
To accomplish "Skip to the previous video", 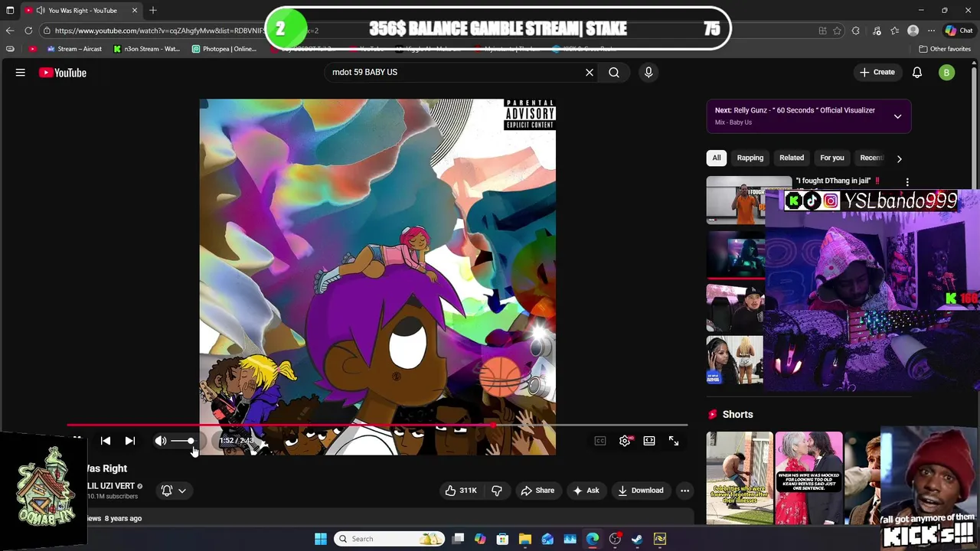I will (x=106, y=441).
